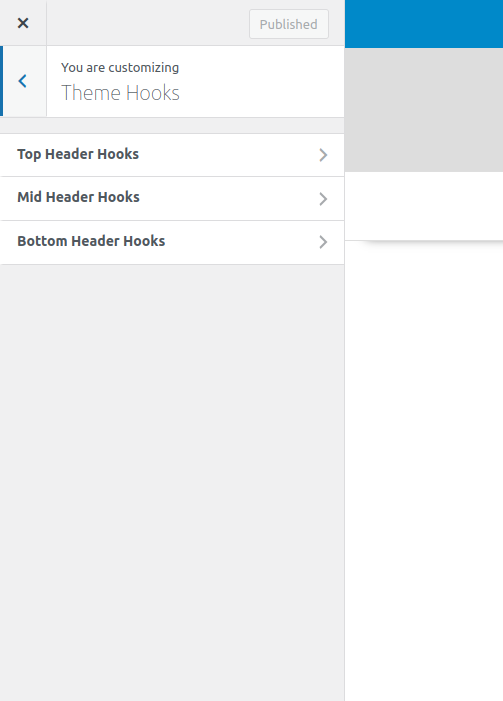Expand the chevron beside Bottom Header Hooks
Image resolution: width=503 pixels, height=701 pixels.
coord(323,242)
